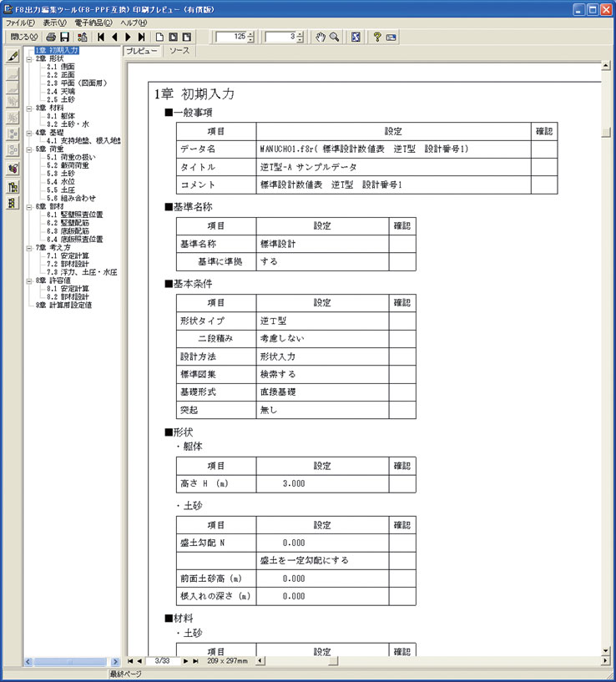Click the save floppy disk icon
The image size is (616, 682).
click(x=65, y=37)
